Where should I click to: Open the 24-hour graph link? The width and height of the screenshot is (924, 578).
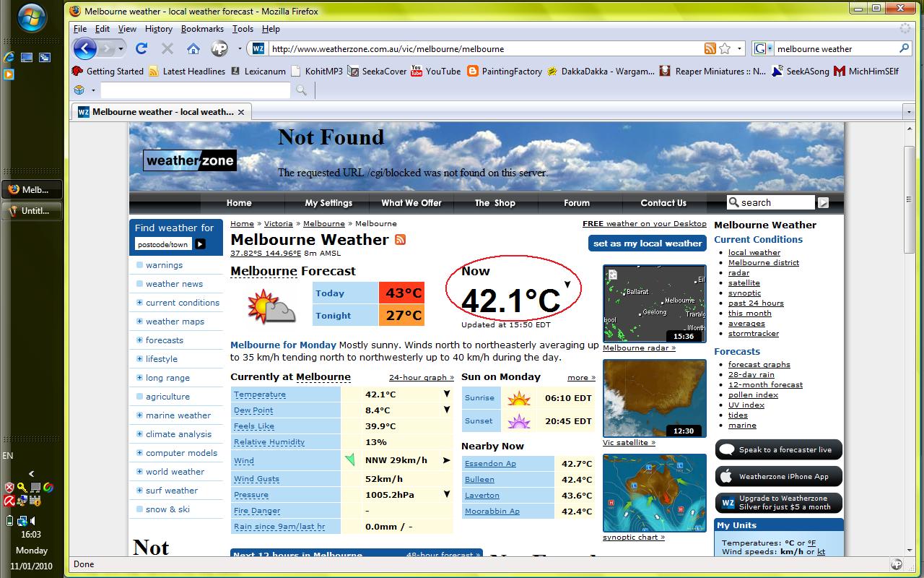click(421, 377)
